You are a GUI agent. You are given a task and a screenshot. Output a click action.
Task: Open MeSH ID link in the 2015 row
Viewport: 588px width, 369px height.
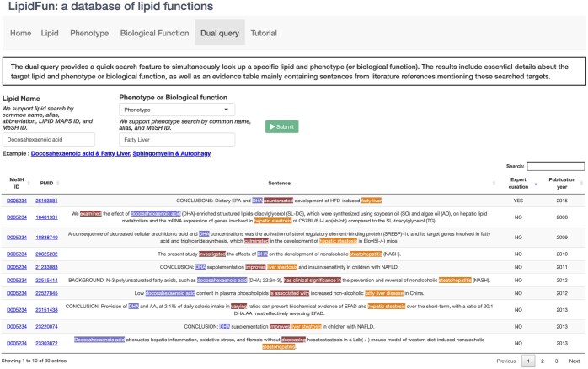[x=17, y=201]
